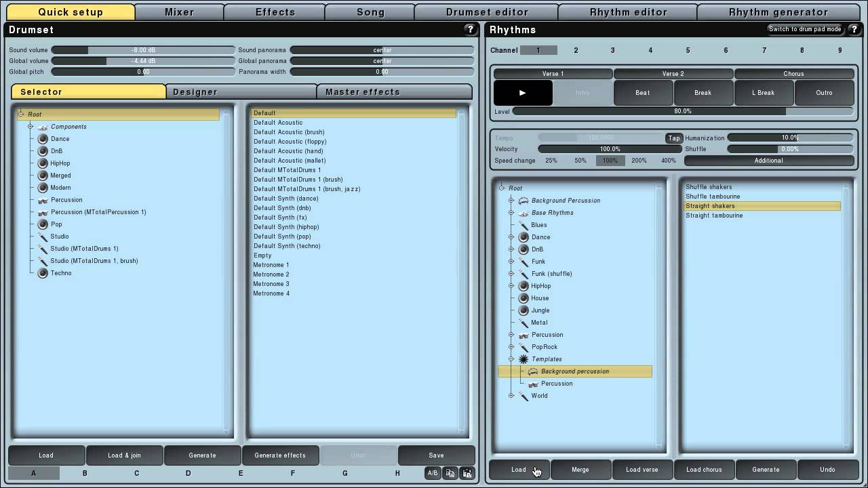Select Shuffle tambourine rhythm
The image size is (868, 488).
point(713,197)
